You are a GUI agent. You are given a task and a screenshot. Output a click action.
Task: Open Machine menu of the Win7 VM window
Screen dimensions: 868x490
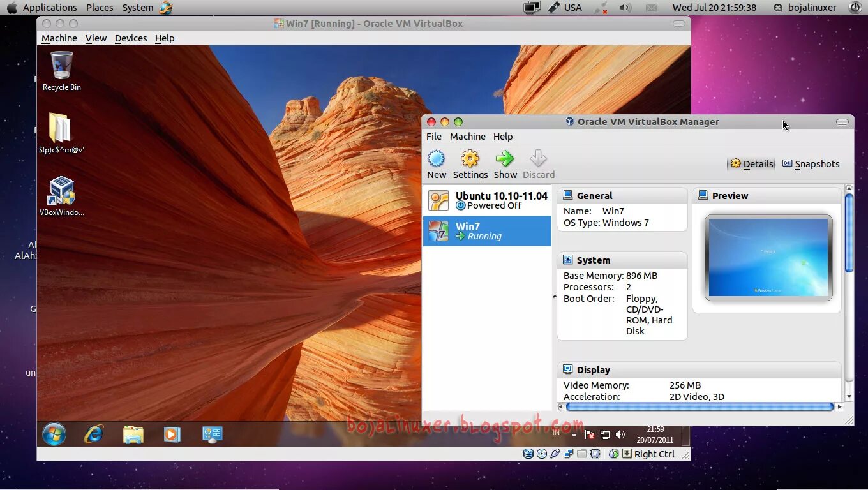pos(59,38)
